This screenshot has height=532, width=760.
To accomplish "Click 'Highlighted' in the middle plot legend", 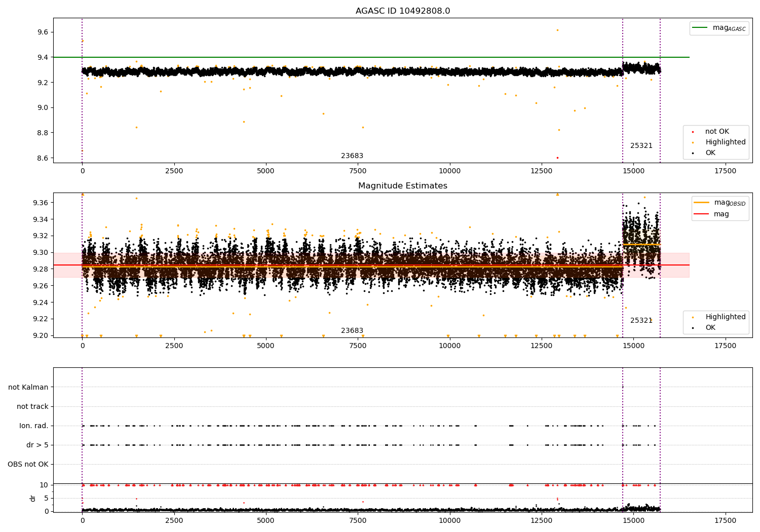I will pyautogui.click(x=726, y=317).
